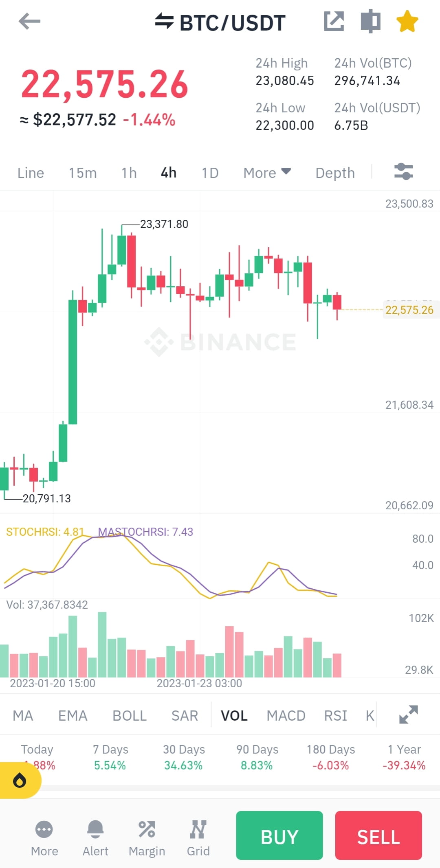Set a price Alert
This screenshot has height=868, width=440.
coord(95,835)
